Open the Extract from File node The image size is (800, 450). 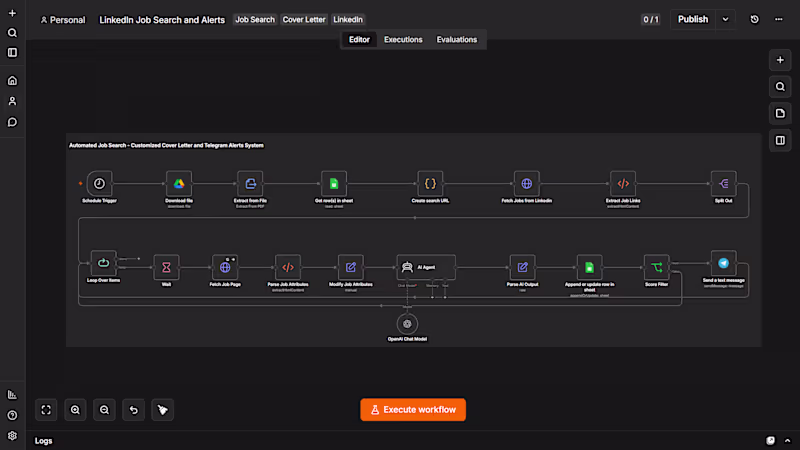tap(251, 184)
